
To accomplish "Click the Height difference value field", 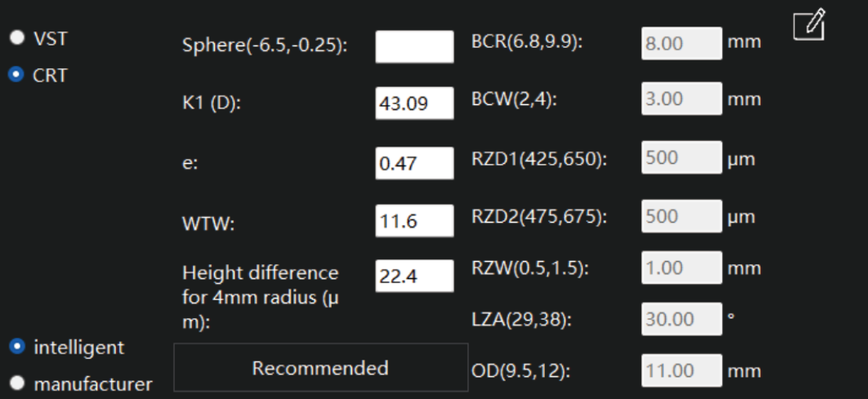I will [415, 276].
